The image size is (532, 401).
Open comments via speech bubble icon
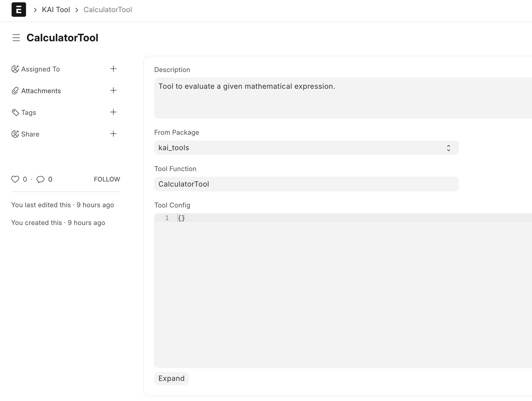[x=40, y=179]
